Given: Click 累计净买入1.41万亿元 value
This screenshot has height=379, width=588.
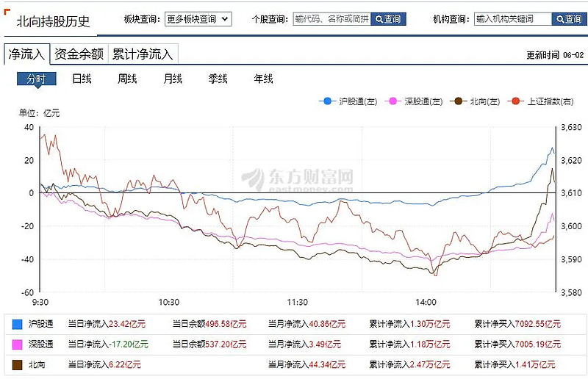Looking at the screenshot, I should coord(515,364).
